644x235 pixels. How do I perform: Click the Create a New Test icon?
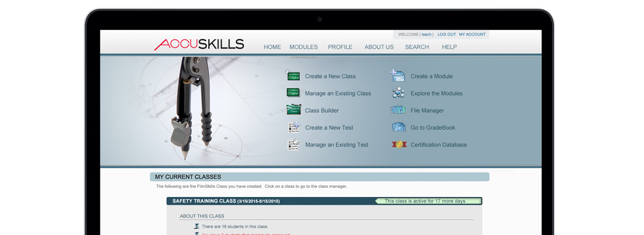coord(293,127)
